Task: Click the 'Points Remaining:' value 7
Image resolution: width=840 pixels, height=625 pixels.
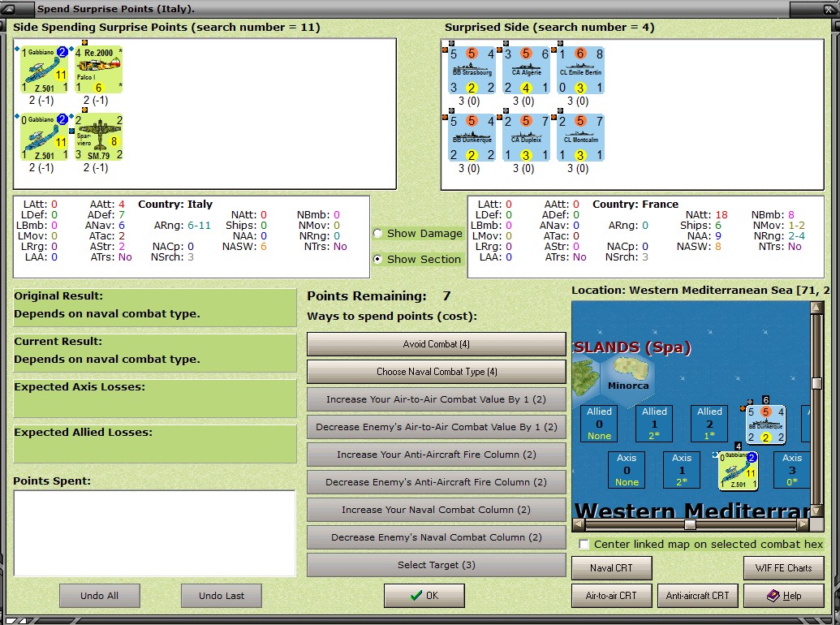Action: (447, 296)
